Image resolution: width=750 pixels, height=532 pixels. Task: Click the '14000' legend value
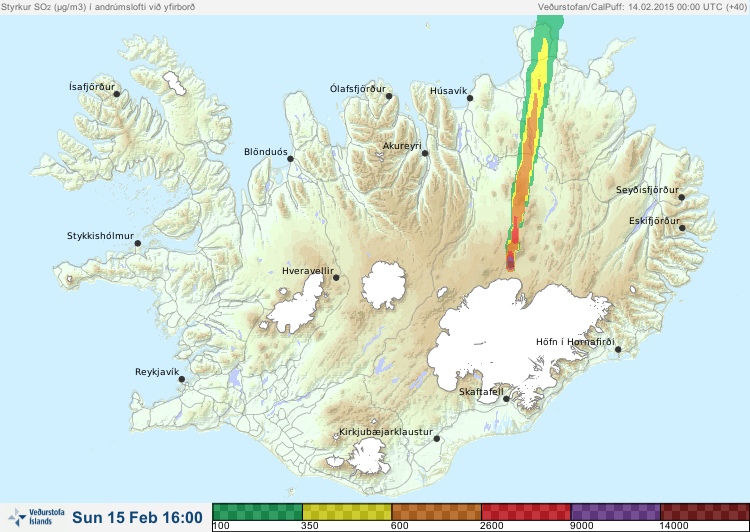point(674,526)
